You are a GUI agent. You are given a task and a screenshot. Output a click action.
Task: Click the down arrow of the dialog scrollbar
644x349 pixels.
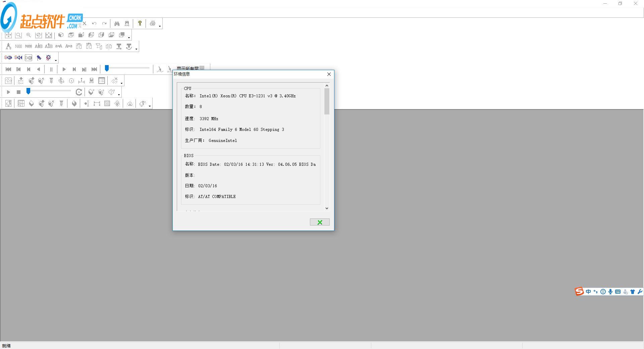click(x=327, y=208)
